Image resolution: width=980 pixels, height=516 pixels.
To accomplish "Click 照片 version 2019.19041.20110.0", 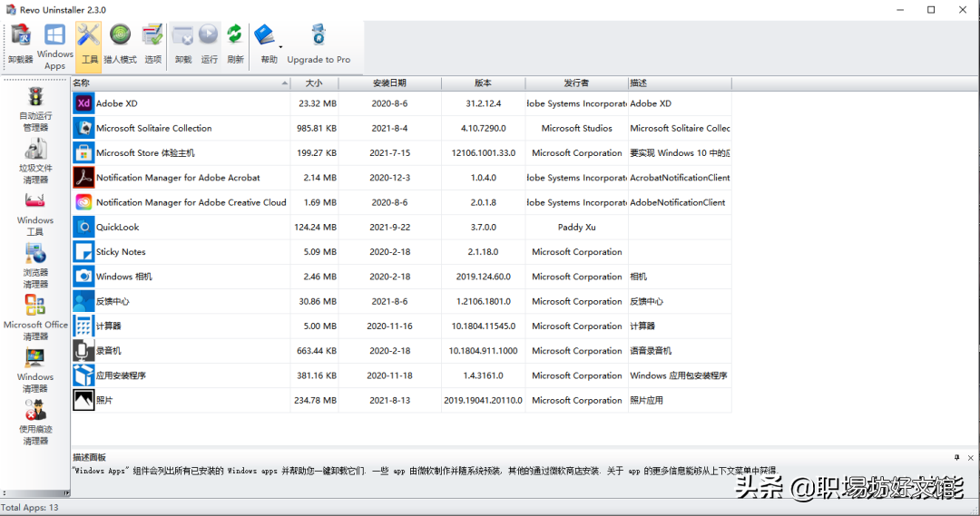I will [x=483, y=401].
